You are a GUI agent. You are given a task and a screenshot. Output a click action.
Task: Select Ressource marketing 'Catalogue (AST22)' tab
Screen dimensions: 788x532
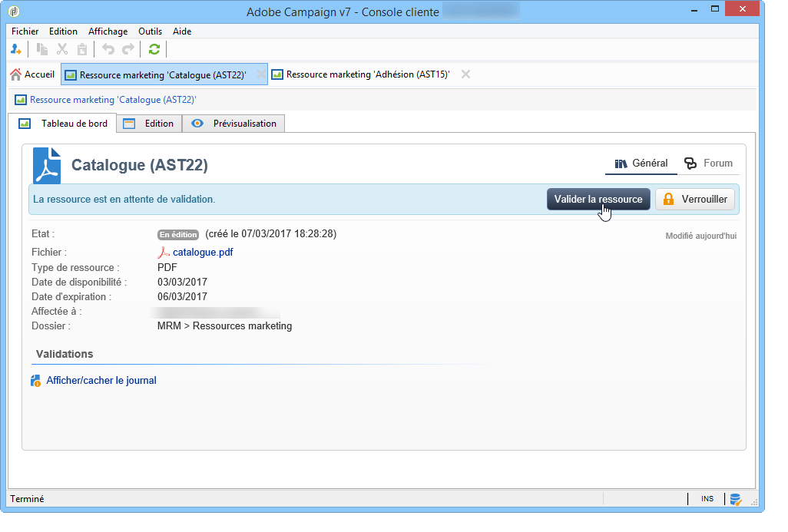coord(163,75)
